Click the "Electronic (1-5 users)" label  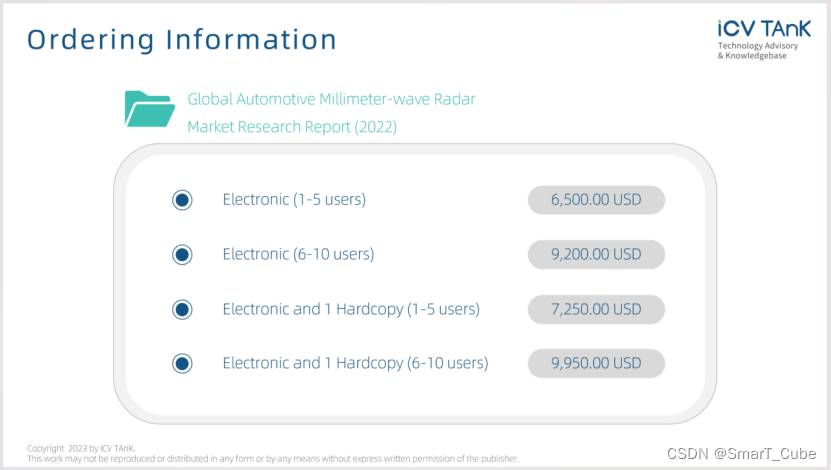click(x=294, y=200)
